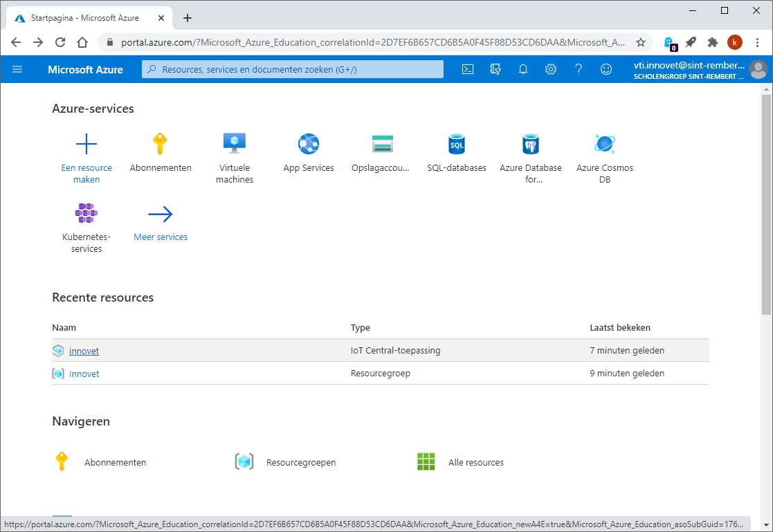
Task: Open the vti.innovet account menu
Action: 689,69
